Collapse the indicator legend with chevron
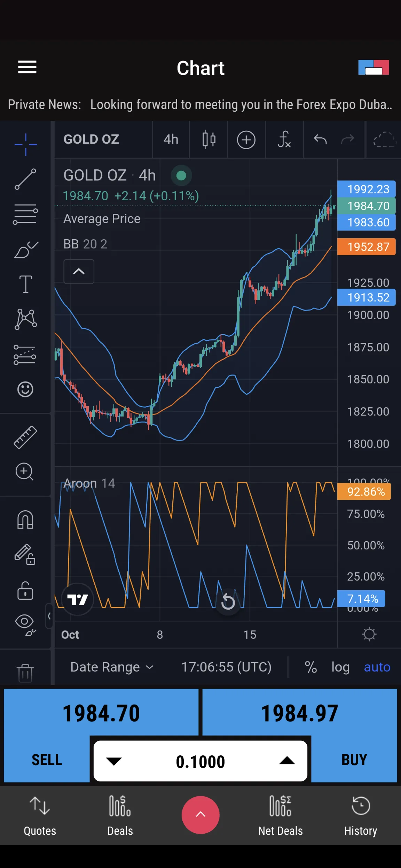This screenshot has width=401, height=868. (x=79, y=271)
